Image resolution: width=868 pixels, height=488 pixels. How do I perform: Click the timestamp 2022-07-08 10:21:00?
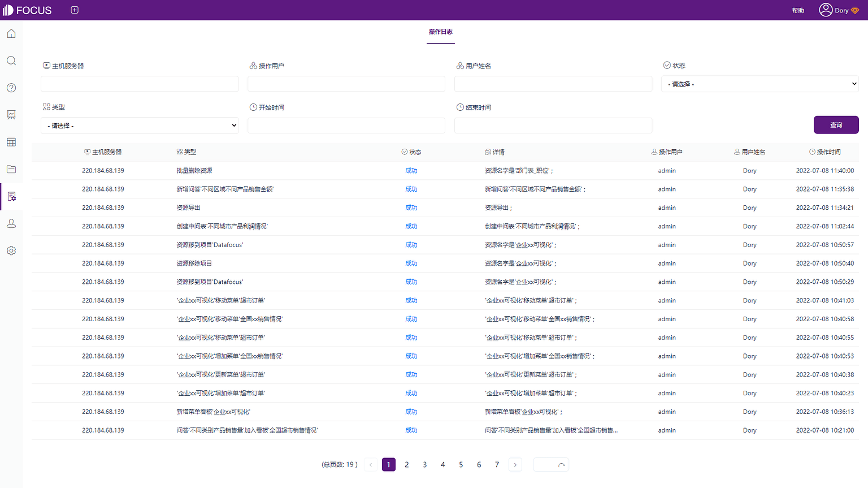click(825, 431)
